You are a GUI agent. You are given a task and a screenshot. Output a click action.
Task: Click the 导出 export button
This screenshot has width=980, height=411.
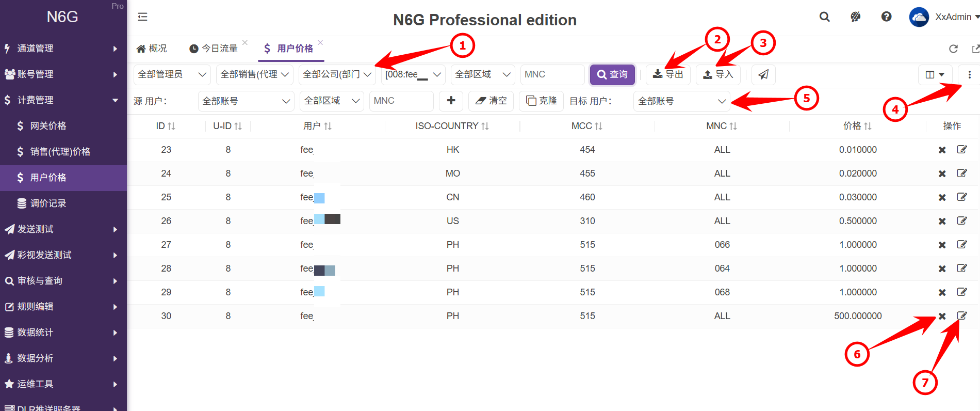point(668,74)
